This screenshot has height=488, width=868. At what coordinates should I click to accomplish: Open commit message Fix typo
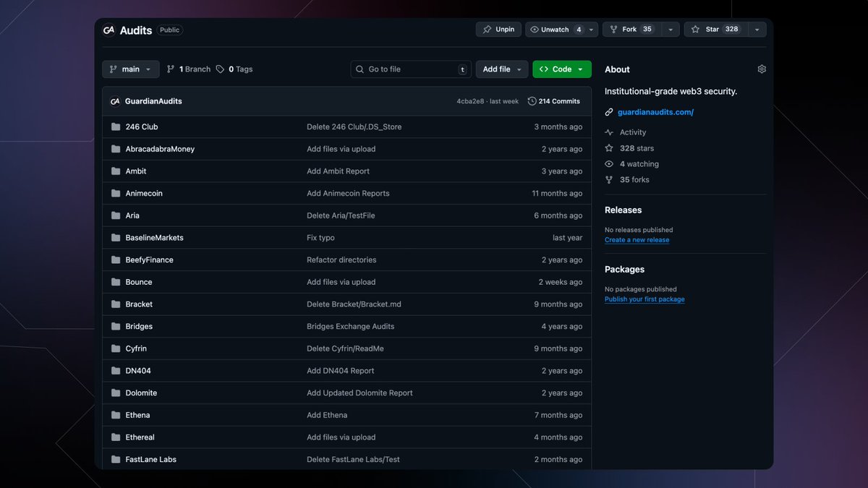pyautogui.click(x=320, y=238)
